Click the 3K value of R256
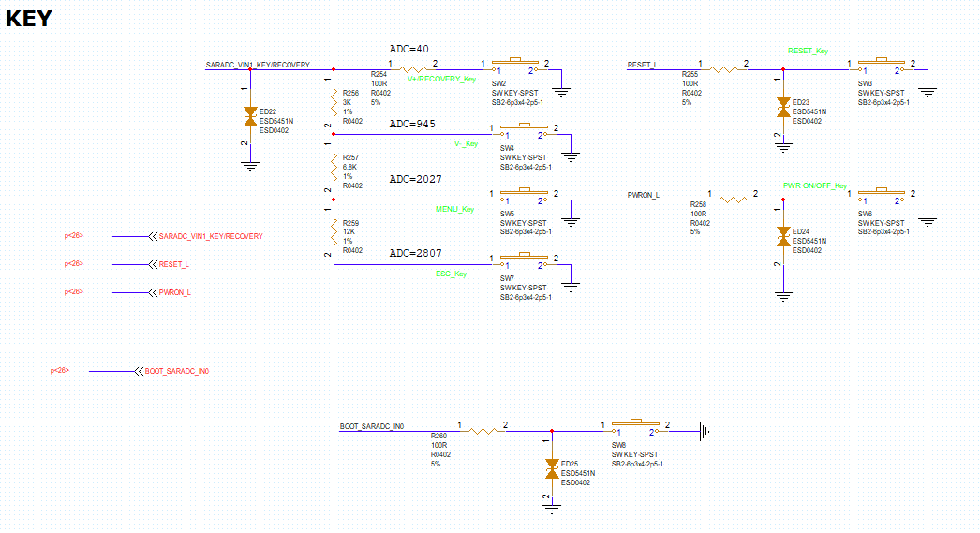Viewport: 980px width, 533px height. [347, 102]
